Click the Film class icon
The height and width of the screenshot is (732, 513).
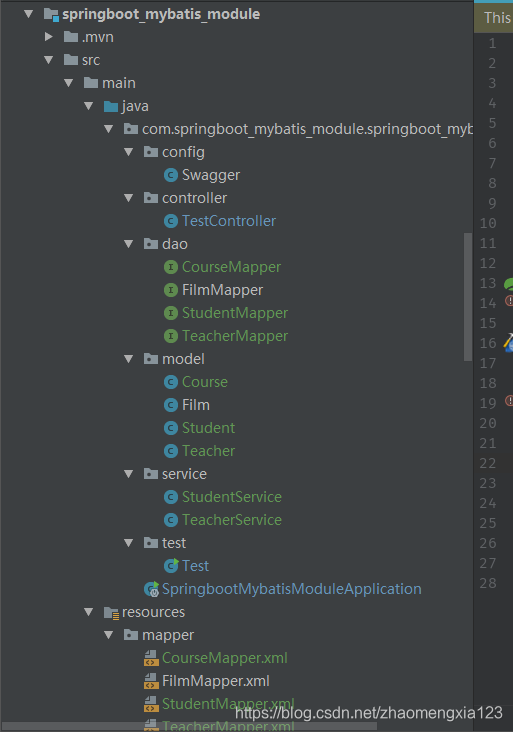point(171,405)
